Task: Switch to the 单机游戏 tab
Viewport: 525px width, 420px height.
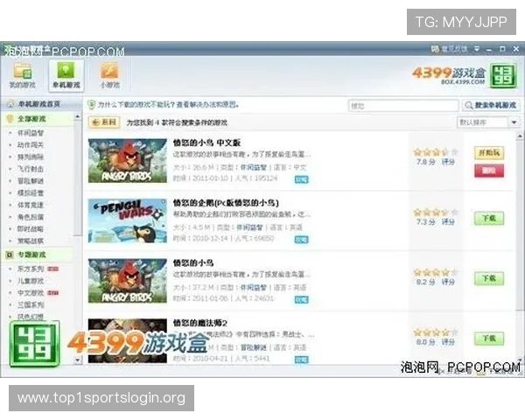Action: tap(66, 76)
